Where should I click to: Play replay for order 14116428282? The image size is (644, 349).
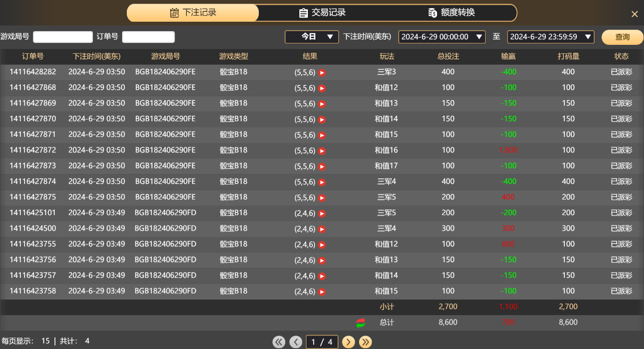tap(322, 73)
